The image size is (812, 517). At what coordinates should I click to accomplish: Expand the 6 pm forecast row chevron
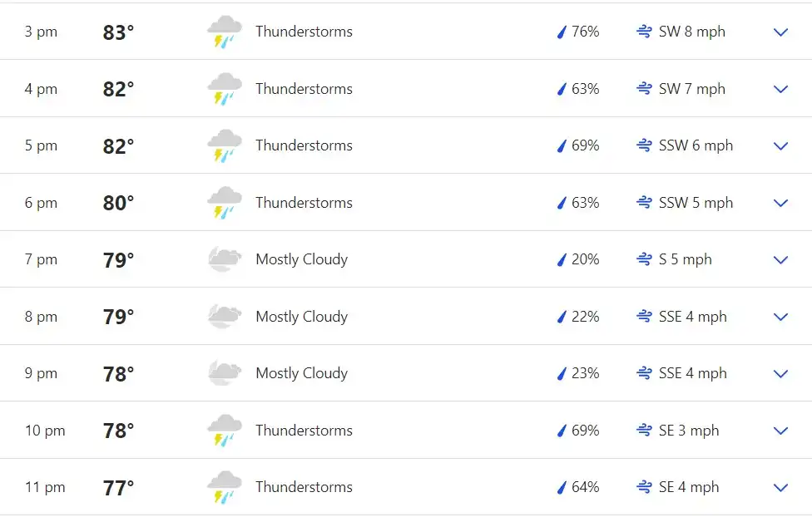780,203
